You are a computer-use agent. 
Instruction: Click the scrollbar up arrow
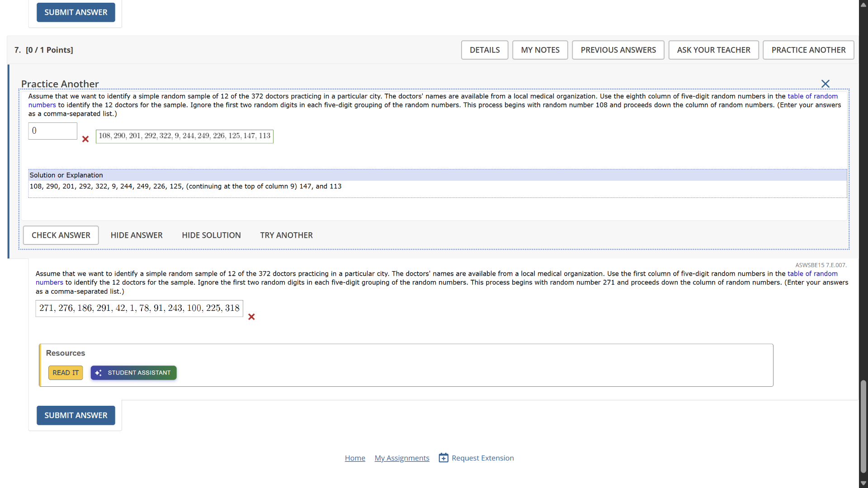[863, 5]
